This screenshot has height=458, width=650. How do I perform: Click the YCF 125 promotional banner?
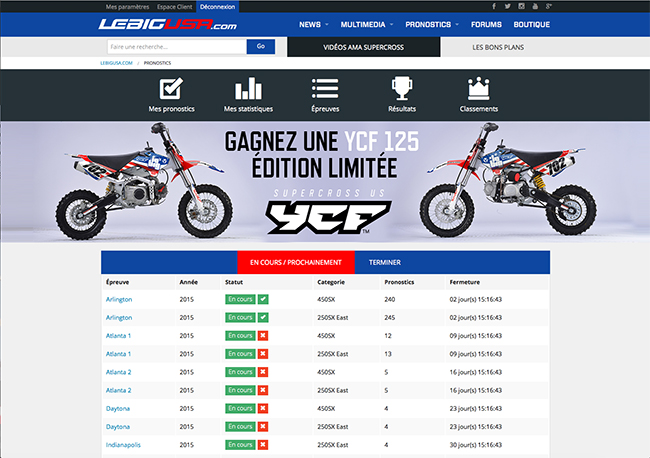click(325, 182)
